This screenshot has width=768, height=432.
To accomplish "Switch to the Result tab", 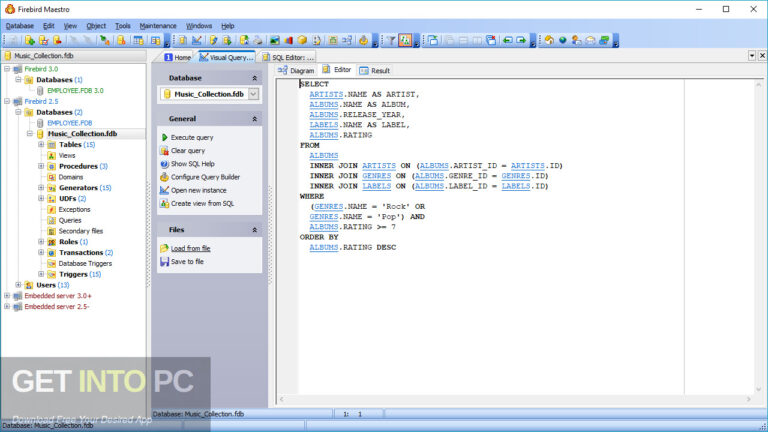I will (x=375, y=71).
